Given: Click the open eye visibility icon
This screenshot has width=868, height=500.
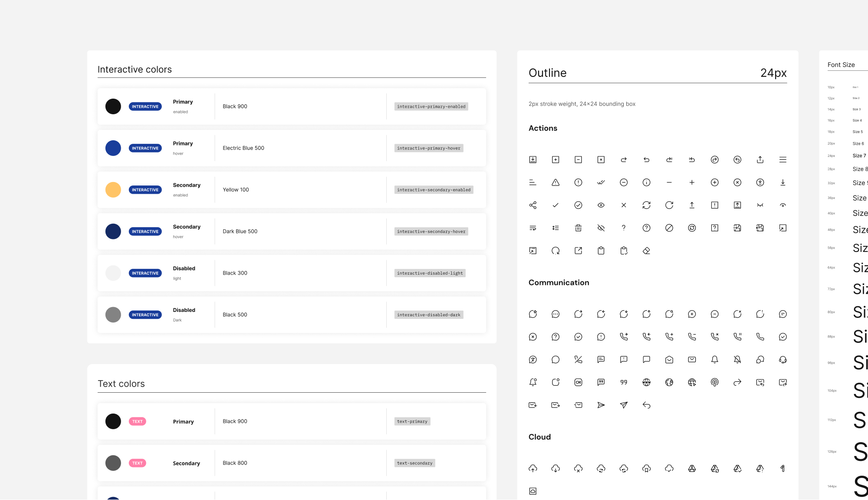Looking at the screenshot, I should (601, 205).
